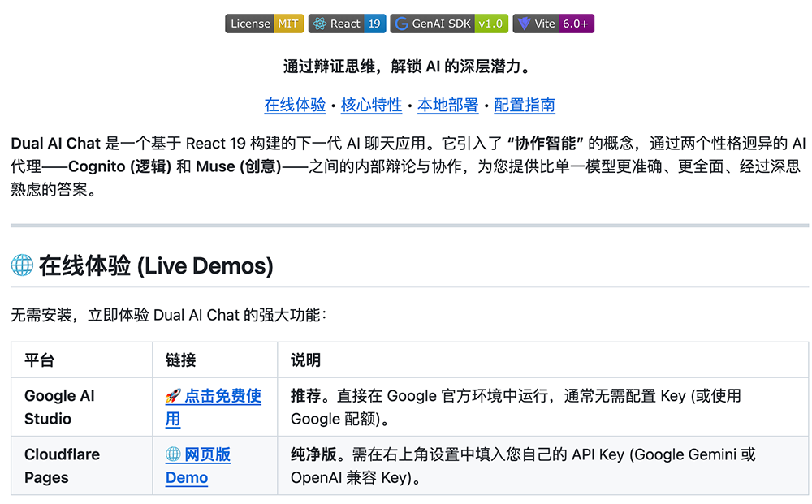Click the React logo icon on the React badge
Viewport: 812px width, 504px height.
(x=317, y=24)
